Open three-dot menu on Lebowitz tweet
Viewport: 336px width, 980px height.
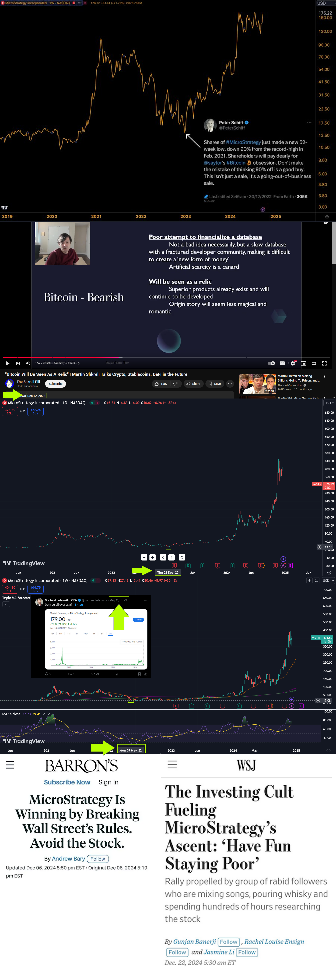(145, 600)
